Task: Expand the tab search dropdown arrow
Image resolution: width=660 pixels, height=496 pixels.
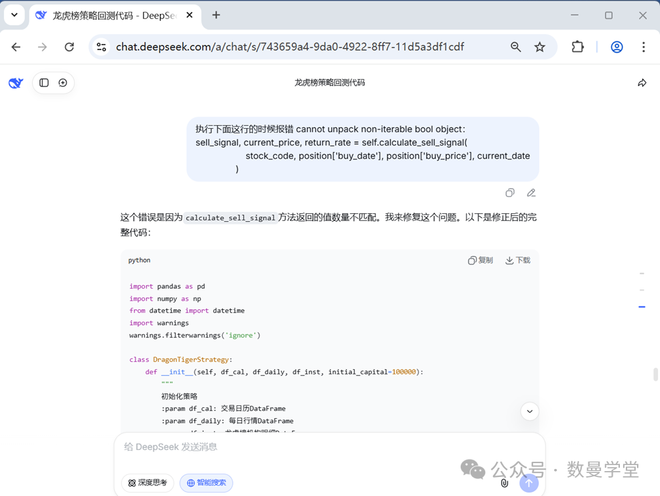Action: (14, 15)
